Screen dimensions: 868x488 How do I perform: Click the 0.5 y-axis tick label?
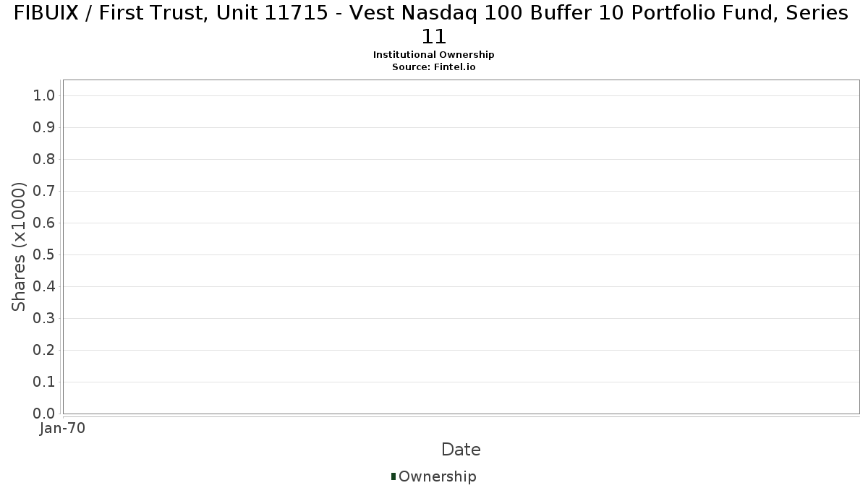tap(44, 255)
